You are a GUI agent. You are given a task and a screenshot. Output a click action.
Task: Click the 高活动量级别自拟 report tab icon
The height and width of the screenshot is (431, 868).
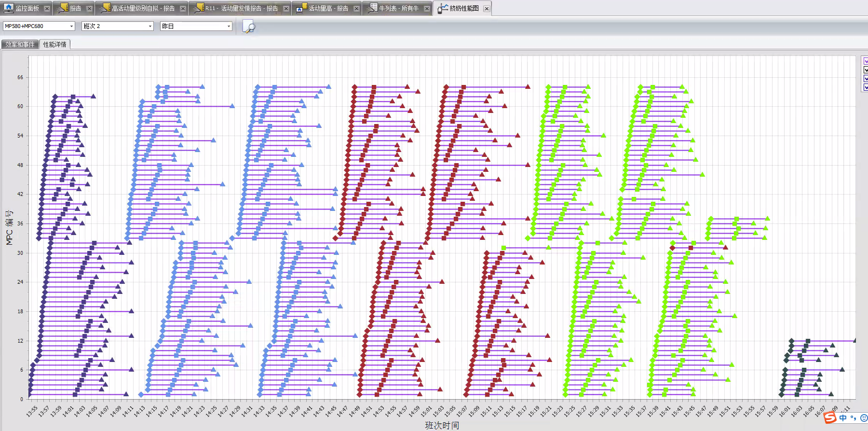coord(106,8)
